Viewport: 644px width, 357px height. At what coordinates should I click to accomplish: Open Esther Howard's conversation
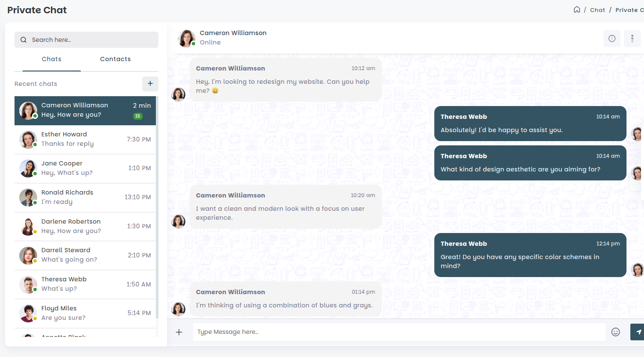(85, 139)
